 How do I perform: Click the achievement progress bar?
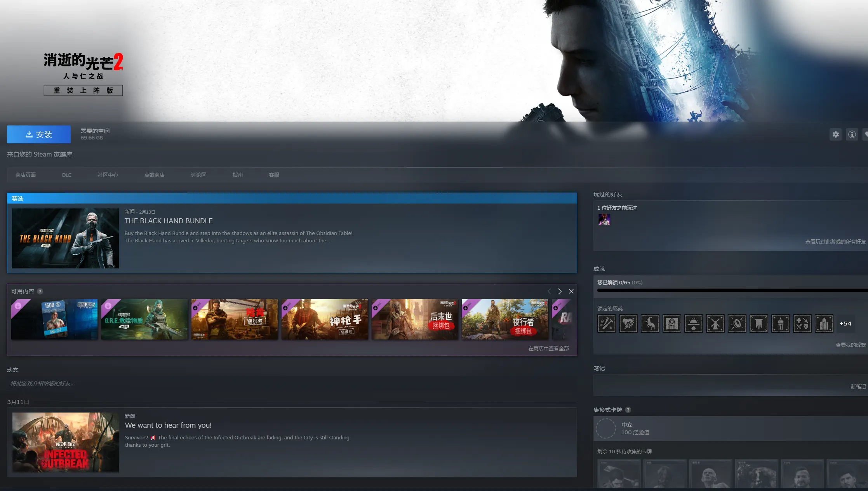[730, 290]
